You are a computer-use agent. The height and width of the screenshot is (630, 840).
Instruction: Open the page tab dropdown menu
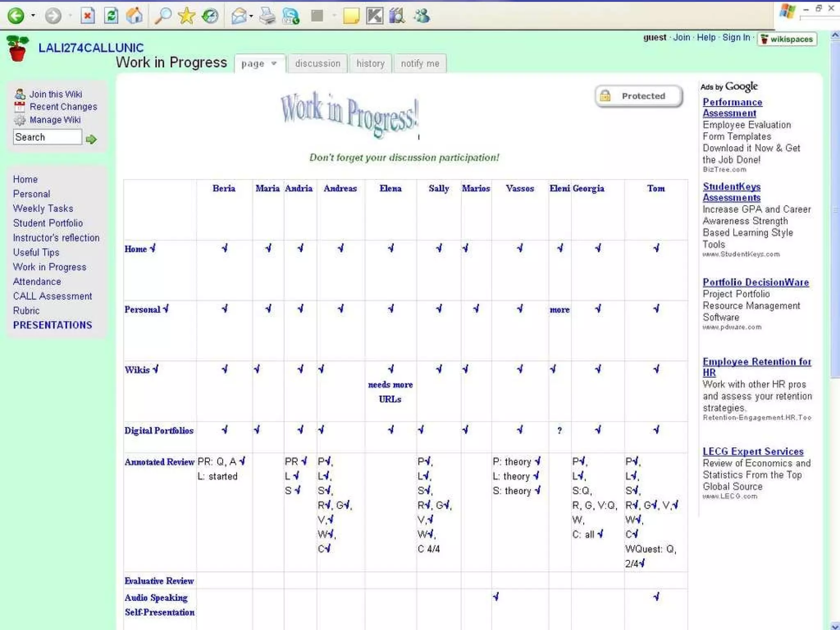pyautogui.click(x=274, y=64)
